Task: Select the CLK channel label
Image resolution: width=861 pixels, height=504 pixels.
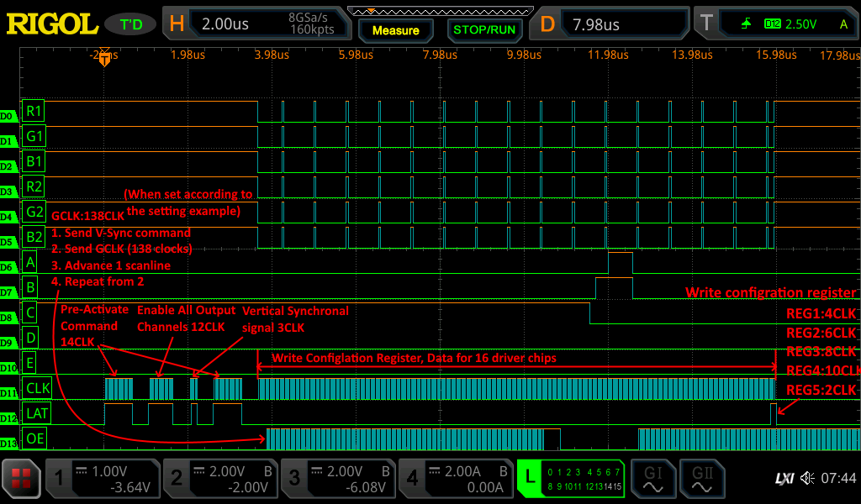Action: coord(37,388)
